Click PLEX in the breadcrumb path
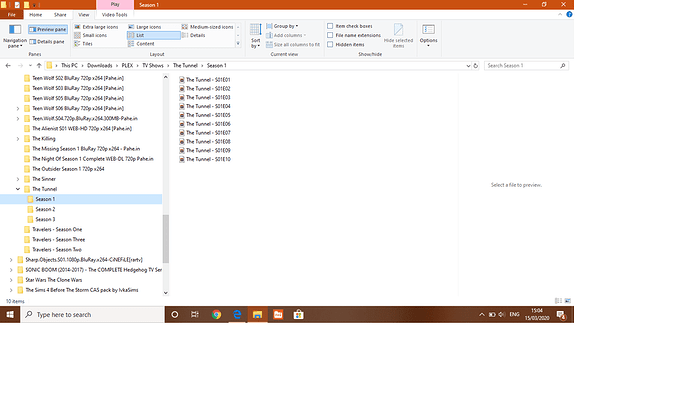Screen dimensions: 690x400 (127, 66)
